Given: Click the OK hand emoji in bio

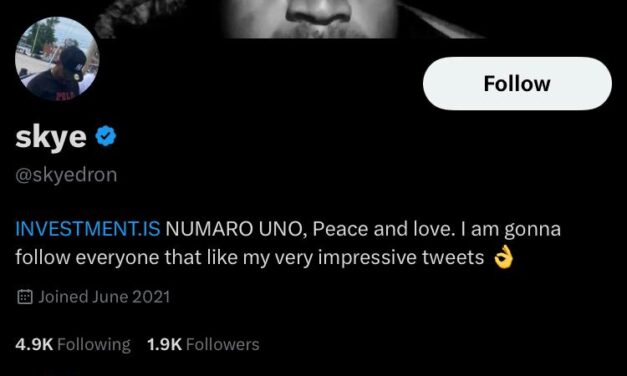Looking at the screenshot, I should point(503,257).
